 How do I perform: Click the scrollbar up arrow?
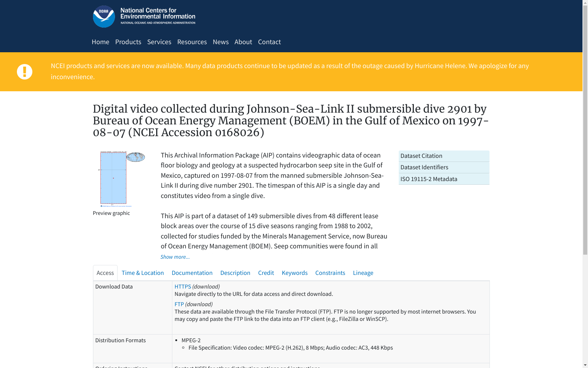click(585, 3)
